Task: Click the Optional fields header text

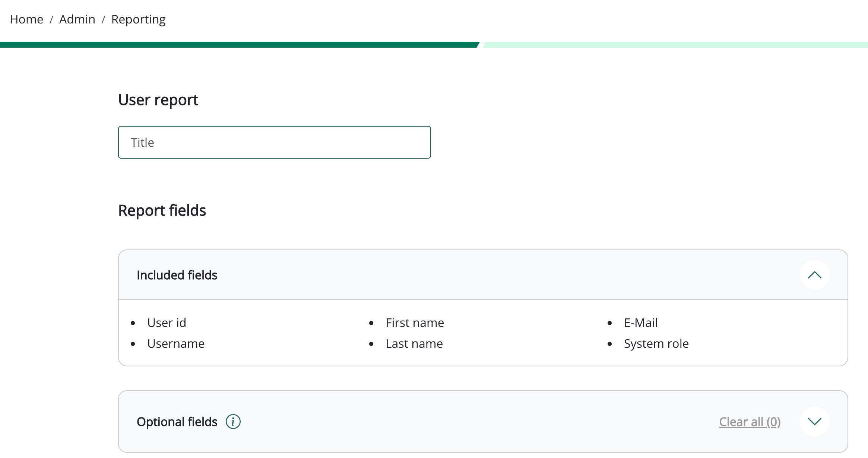Action: (x=177, y=422)
